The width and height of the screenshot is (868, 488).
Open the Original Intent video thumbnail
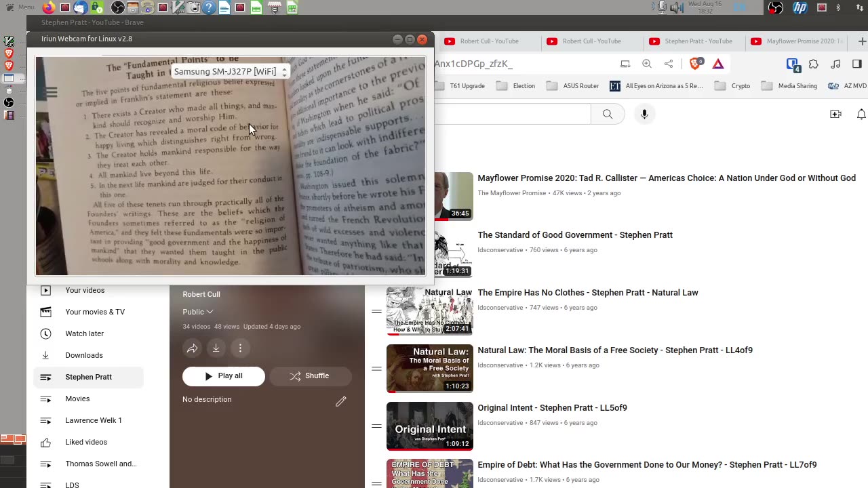coord(430,426)
